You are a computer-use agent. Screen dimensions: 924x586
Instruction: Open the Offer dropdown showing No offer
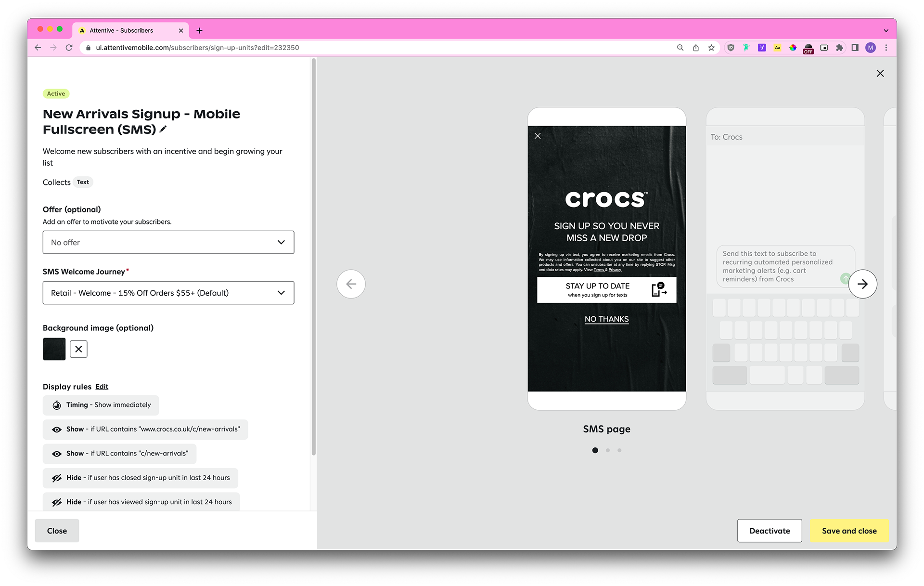[168, 242]
